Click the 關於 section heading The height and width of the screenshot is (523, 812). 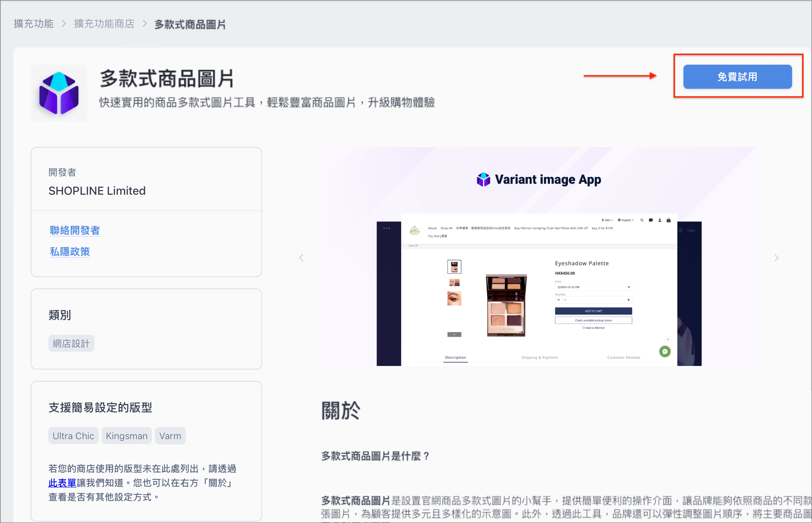(341, 410)
